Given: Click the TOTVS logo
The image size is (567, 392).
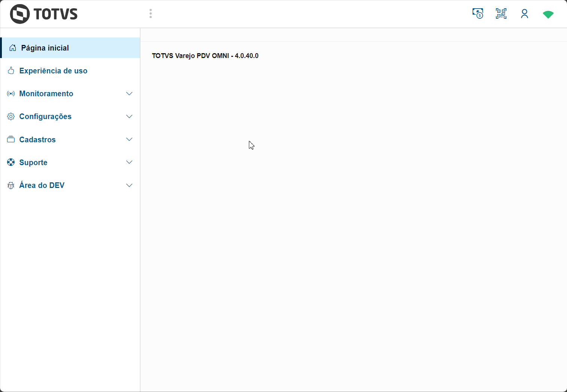Looking at the screenshot, I should (x=44, y=14).
